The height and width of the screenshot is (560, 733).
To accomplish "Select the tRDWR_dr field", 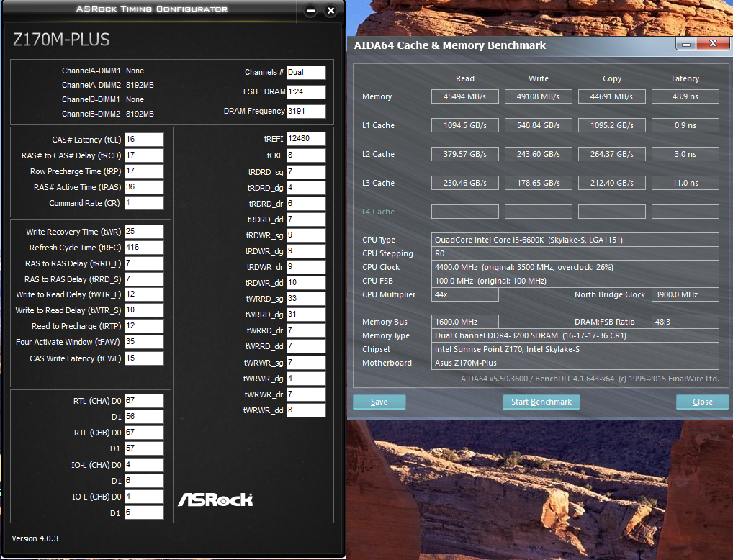I will (x=306, y=267).
